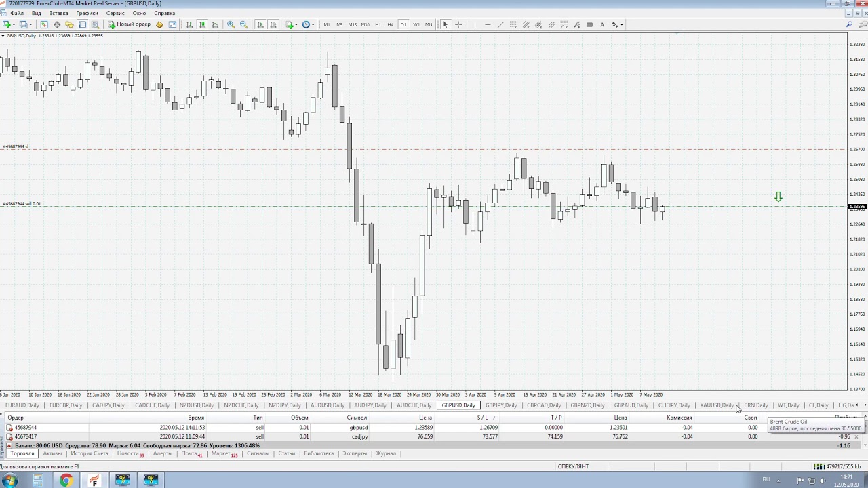Switch to GBPJPY,Daily chart tab
Screen dimensions: 868x488
501,405
